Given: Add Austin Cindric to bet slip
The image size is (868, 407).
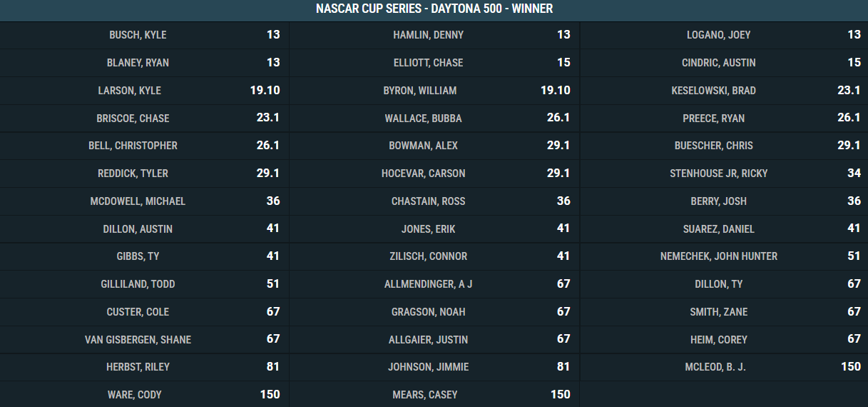Looking at the screenshot, I should (854, 63).
